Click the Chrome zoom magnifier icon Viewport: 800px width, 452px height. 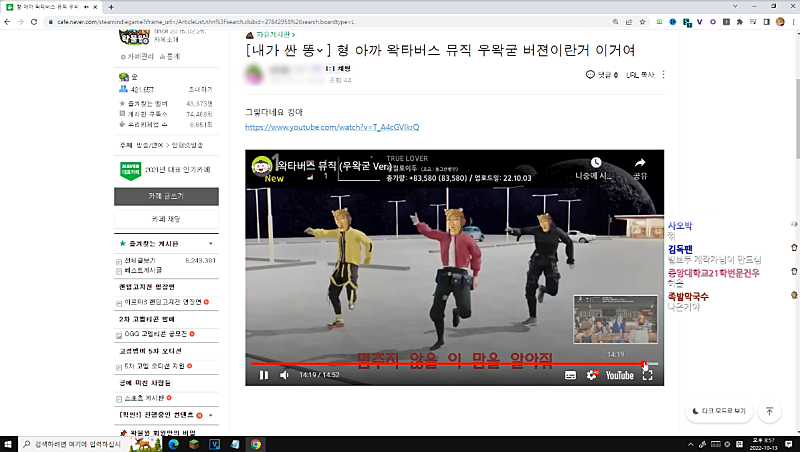[x=615, y=22]
